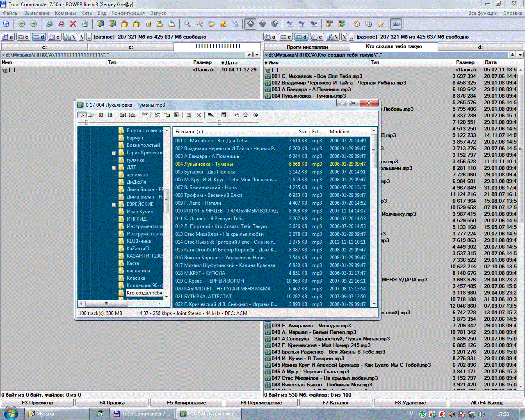Click the refresh icon at toolbar start

pos(6,24)
